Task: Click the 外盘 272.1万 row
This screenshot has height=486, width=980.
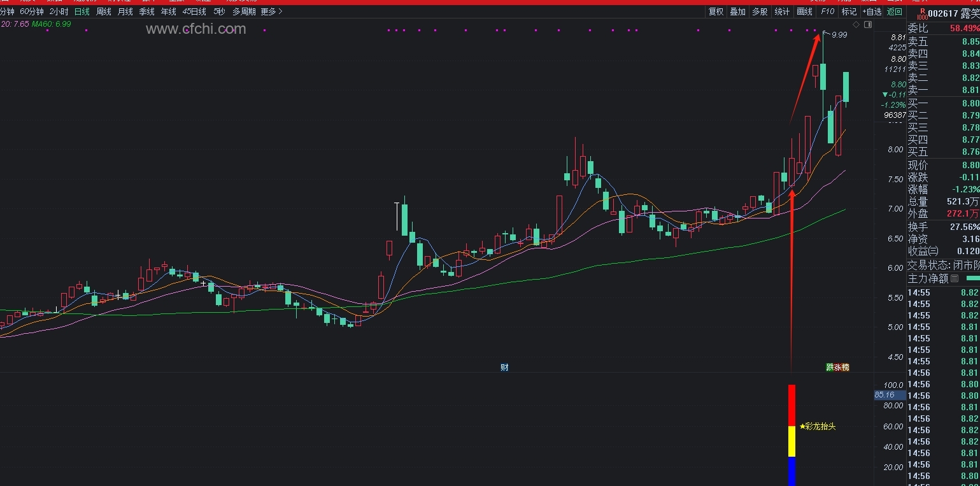Action: click(943, 213)
